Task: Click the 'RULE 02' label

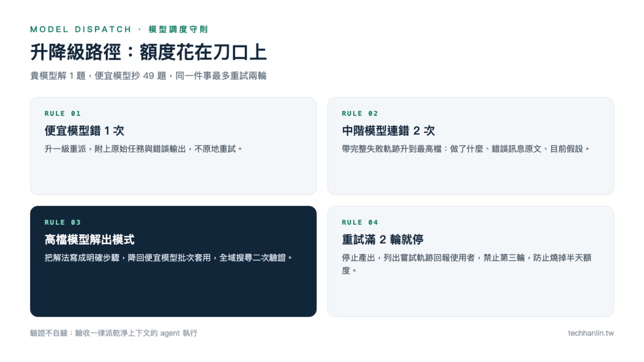Action: pos(360,114)
